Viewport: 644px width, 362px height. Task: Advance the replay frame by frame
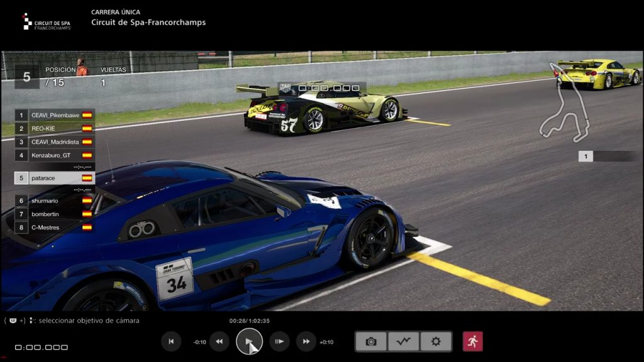279,341
